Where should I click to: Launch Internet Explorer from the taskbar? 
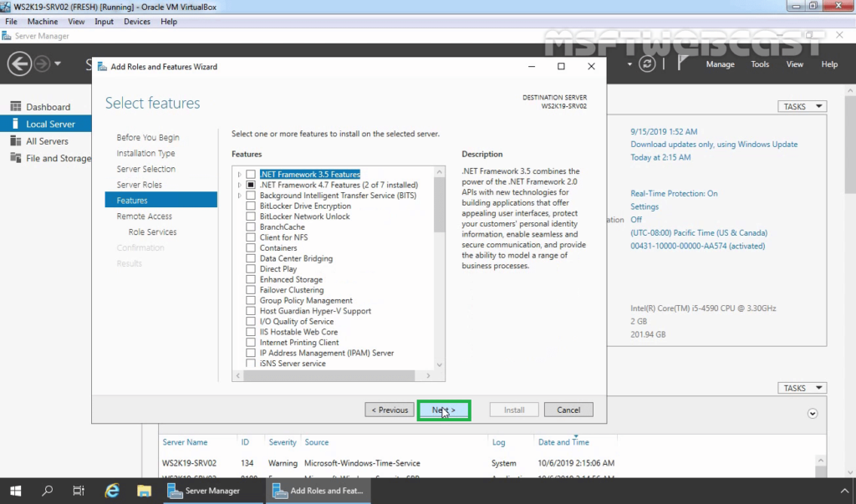pyautogui.click(x=112, y=491)
